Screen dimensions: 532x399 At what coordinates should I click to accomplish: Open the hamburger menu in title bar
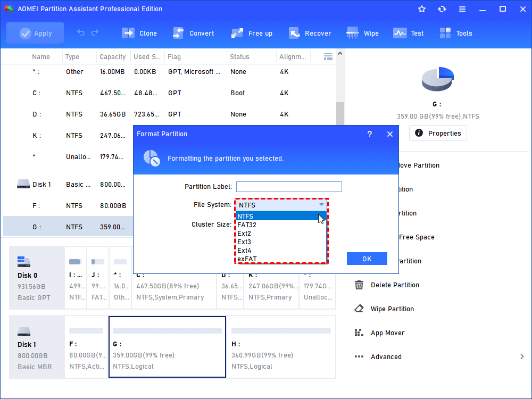point(462,9)
